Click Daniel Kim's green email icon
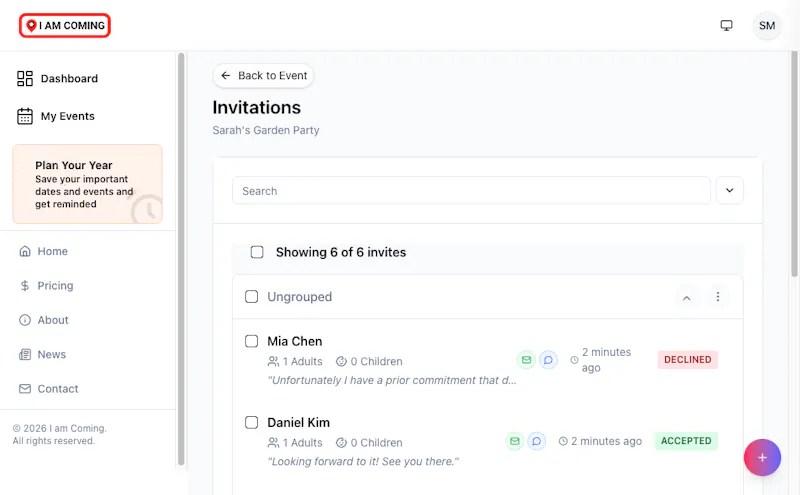800x495 pixels. click(x=515, y=441)
